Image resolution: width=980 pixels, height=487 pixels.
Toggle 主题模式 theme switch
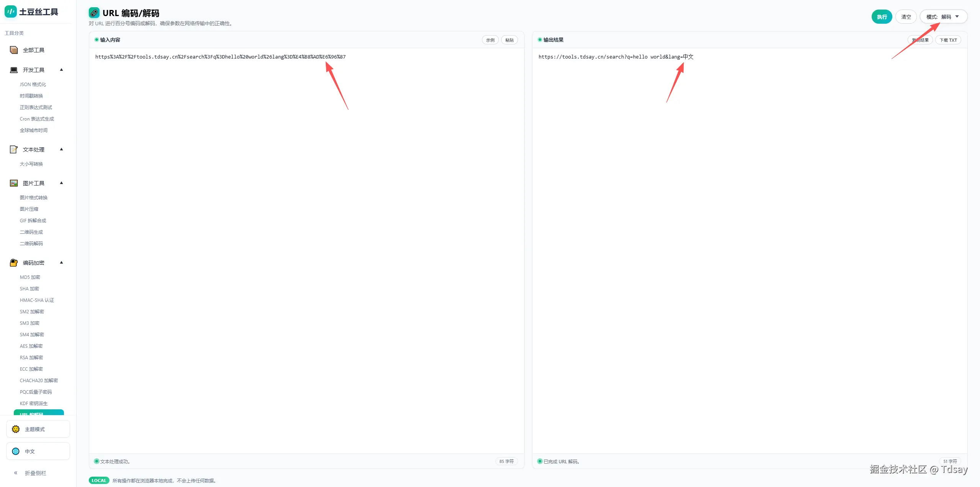click(38, 429)
